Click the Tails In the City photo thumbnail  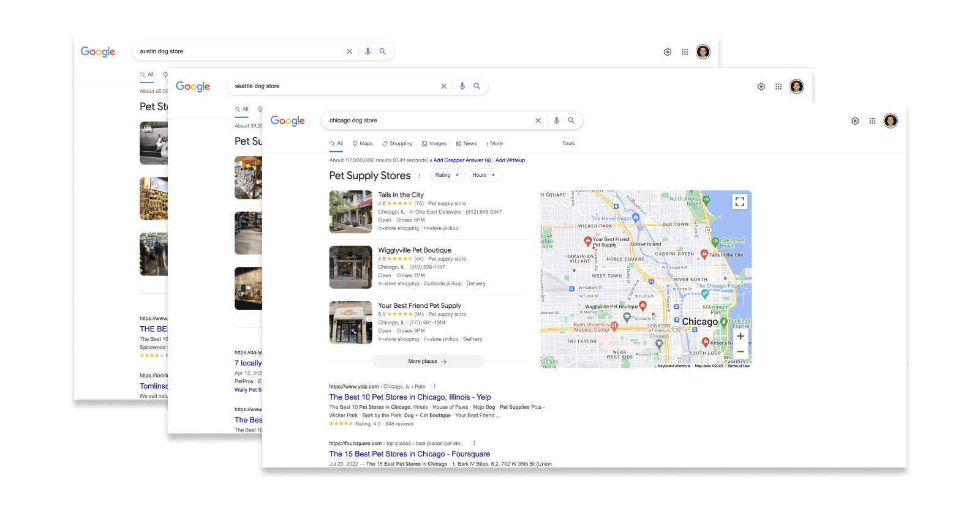point(350,212)
